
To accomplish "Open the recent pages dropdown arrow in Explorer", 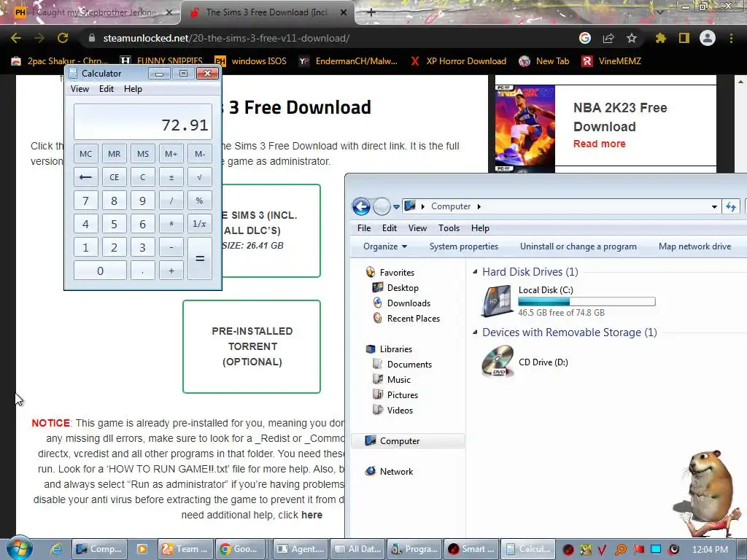I will pos(396,207).
